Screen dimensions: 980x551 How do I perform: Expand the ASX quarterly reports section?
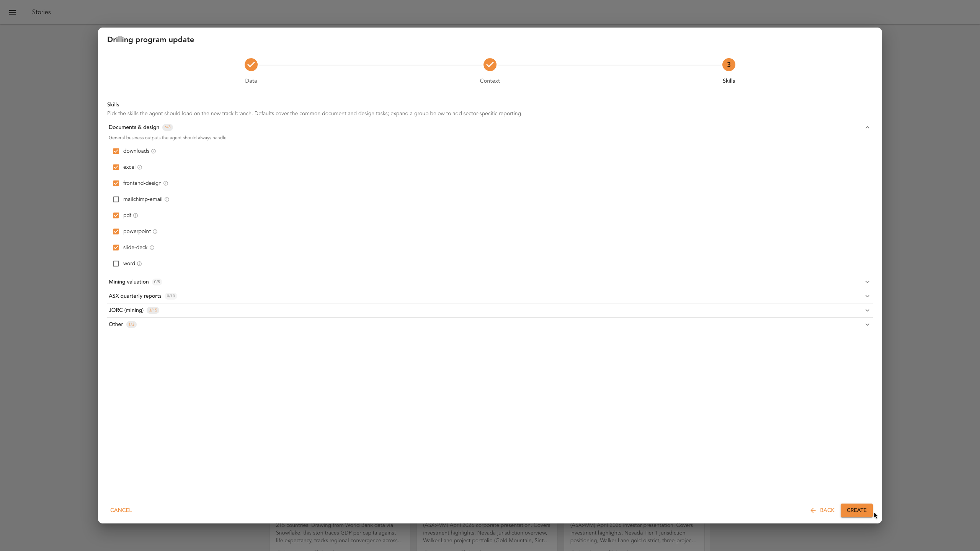click(x=490, y=296)
